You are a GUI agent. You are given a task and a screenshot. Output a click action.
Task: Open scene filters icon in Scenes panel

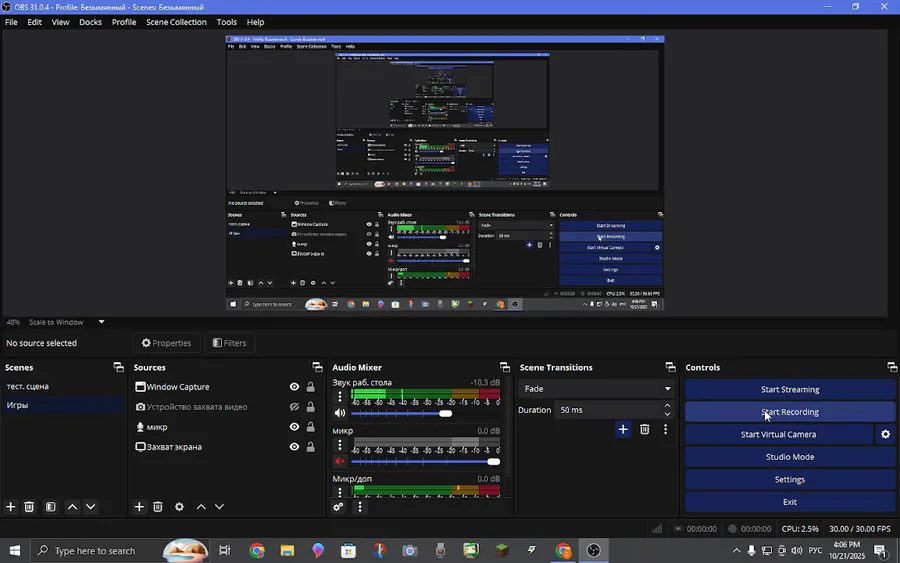point(51,507)
